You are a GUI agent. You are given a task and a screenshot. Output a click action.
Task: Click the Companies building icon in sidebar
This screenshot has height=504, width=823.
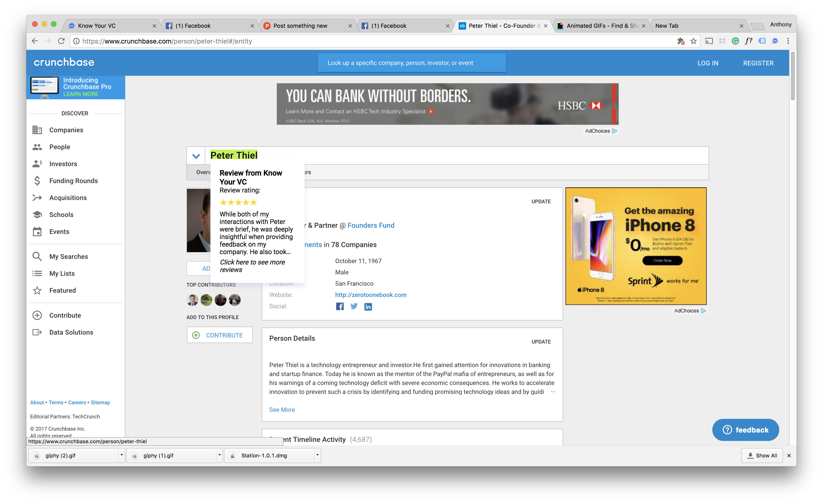pyautogui.click(x=37, y=130)
